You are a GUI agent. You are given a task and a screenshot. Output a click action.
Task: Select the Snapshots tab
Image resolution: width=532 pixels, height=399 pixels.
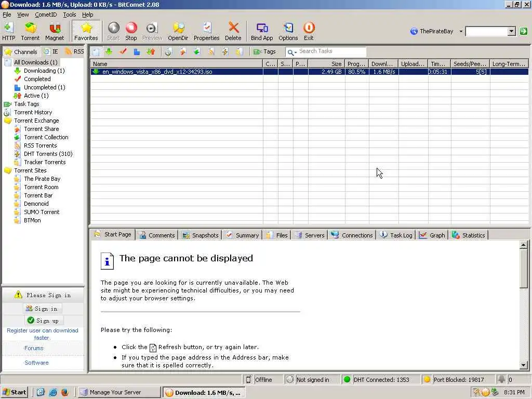click(201, 235)
